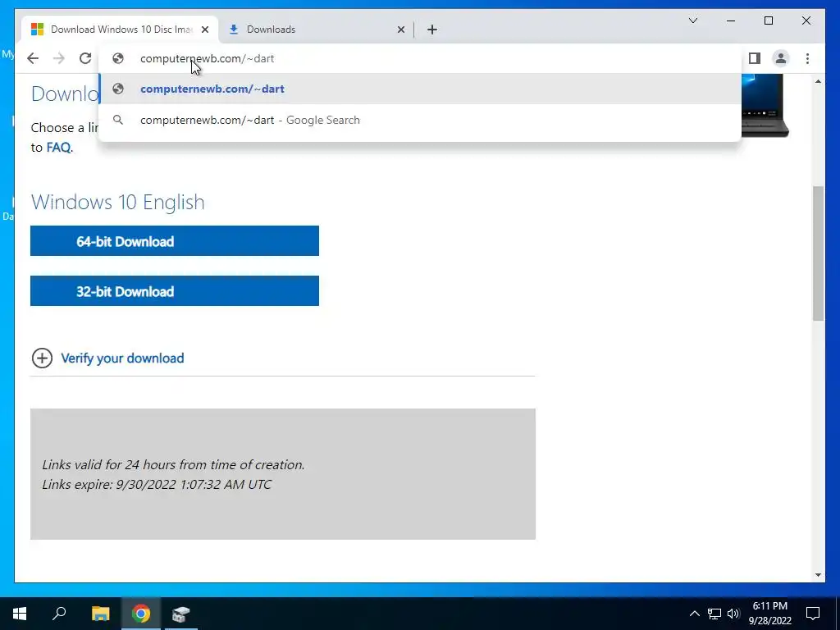Open the network status tray icon
Image resolution: width=840 pixels, height=630 pixels.
[x=714, y=614]
